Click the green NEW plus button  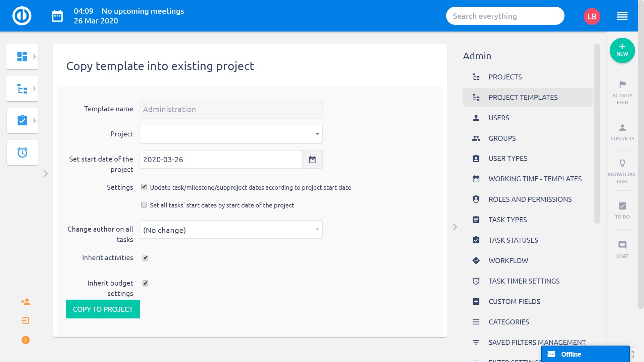click(622, 50)
